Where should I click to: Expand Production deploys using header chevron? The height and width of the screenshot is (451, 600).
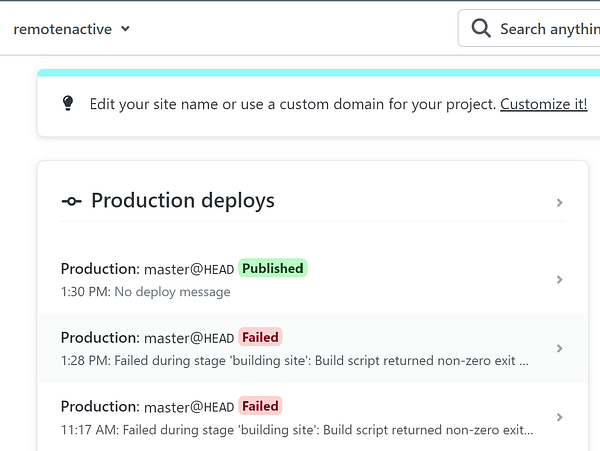pyautogui.click(x=559, y=203)
